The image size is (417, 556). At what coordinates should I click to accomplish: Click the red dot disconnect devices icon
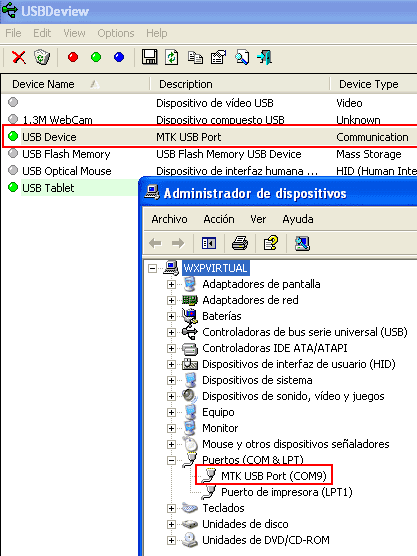tap(73, 57)
